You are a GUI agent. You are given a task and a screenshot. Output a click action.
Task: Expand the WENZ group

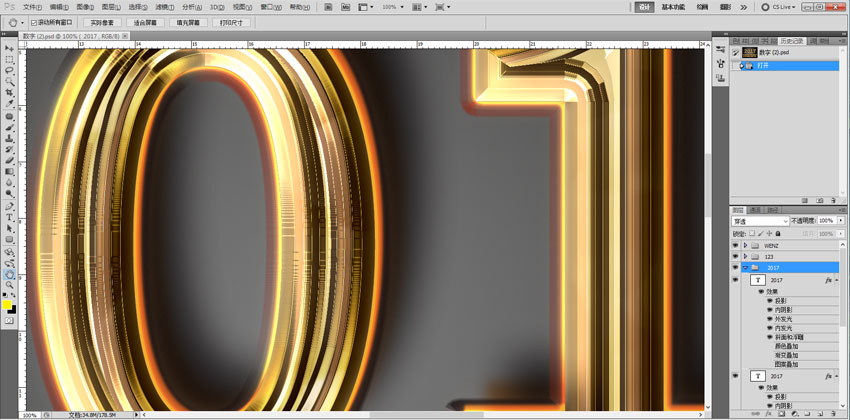coord(745,245)
